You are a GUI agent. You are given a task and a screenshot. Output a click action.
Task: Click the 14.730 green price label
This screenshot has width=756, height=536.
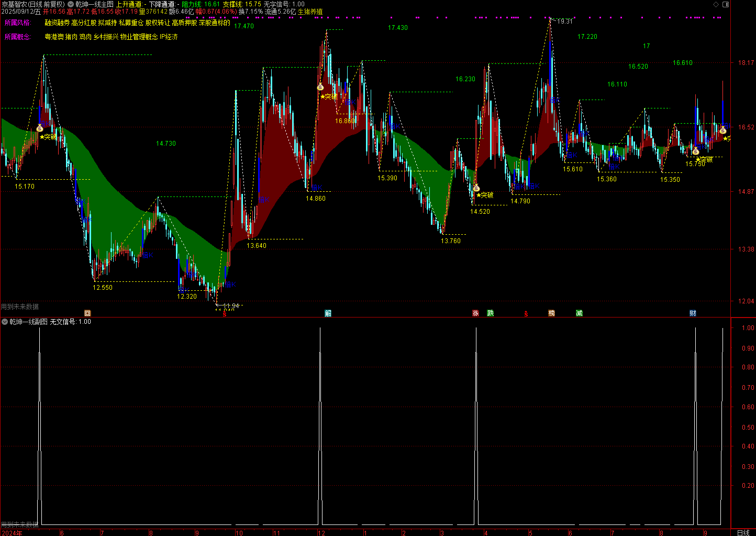[166, 144]
